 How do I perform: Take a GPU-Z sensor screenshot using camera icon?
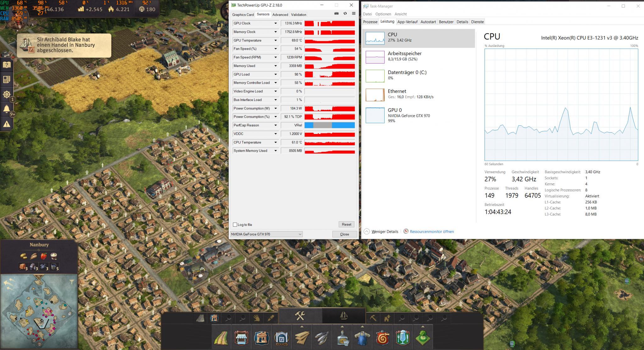tap(336, 14)
